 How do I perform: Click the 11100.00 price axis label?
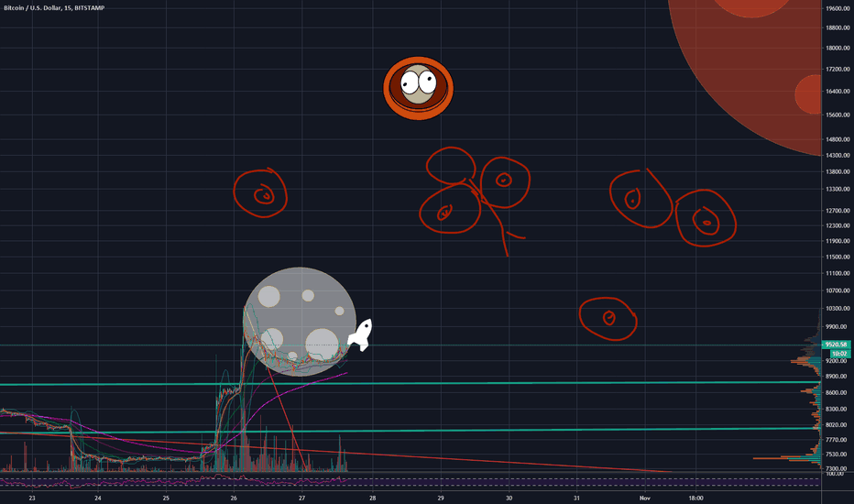click(838, 273)
